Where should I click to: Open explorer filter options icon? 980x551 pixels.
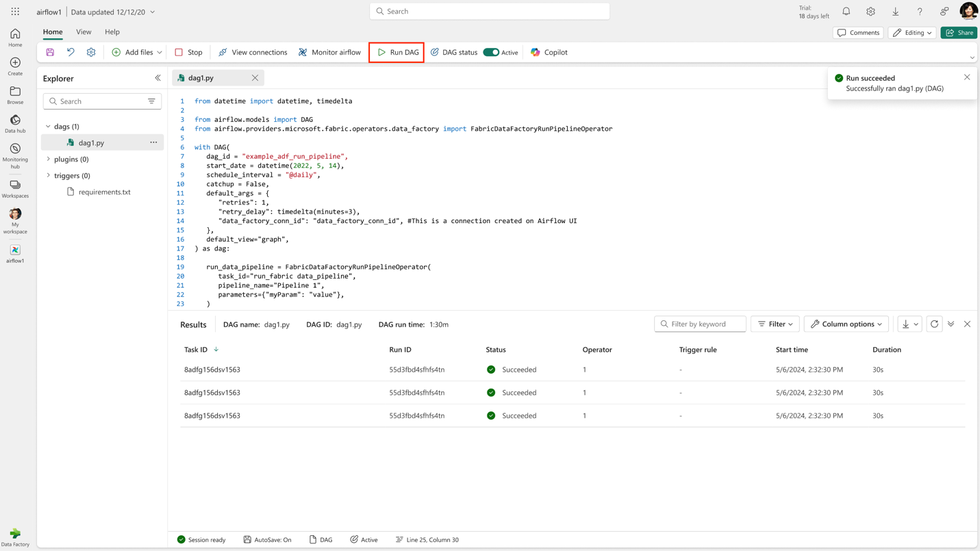[151, 101]
